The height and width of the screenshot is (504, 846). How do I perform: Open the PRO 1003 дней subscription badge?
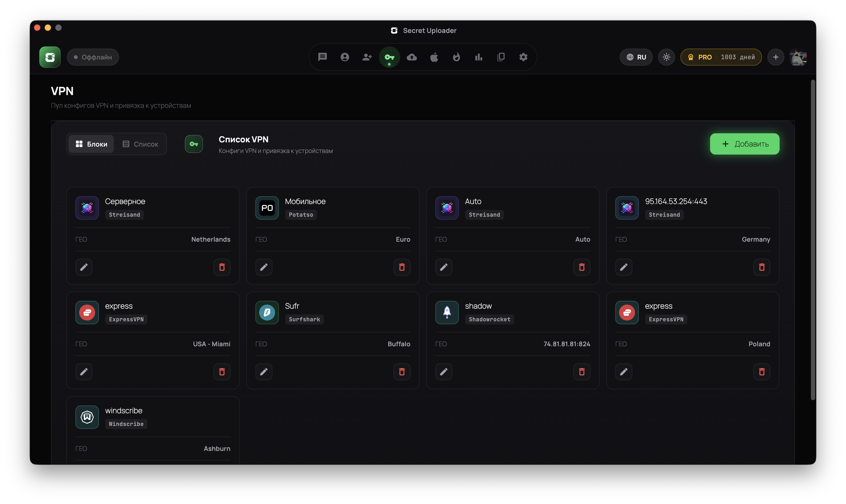click(721, 57)
